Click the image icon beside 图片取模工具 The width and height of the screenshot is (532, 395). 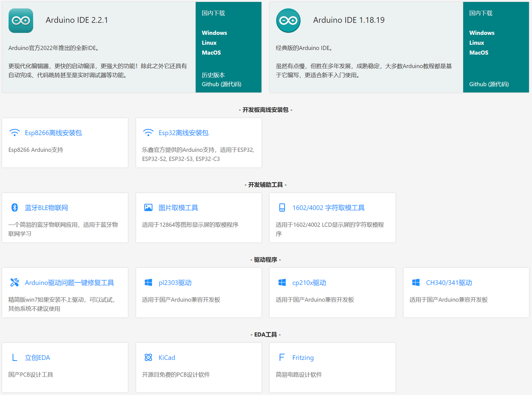(x=148, y=207)
